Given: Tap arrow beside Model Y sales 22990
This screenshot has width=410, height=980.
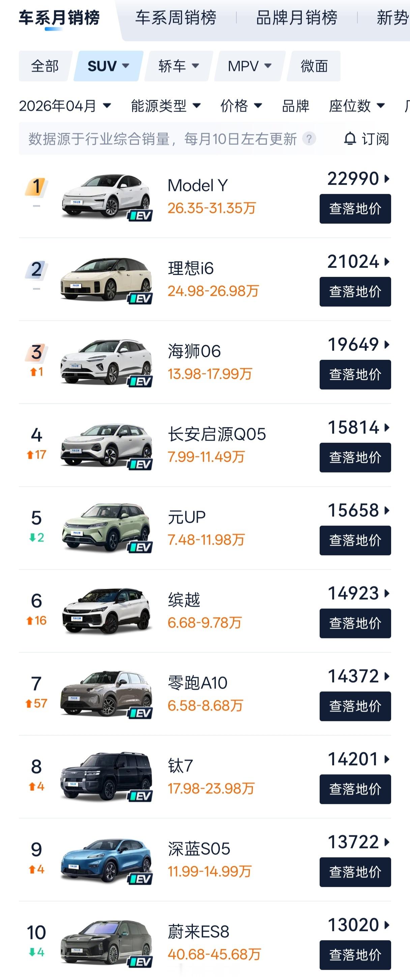Looking at the screenshot, I should pyautogui.click(x=387, y=178).
